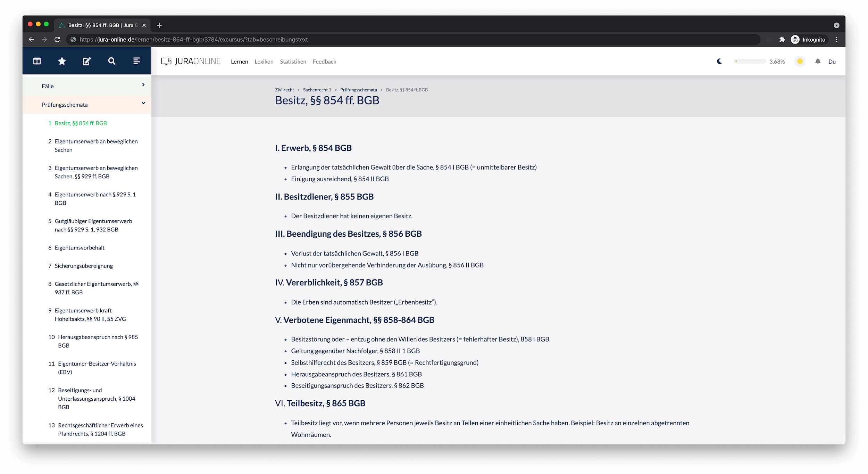Screen dimensions: 868x474
Task: Select the favorites star icon
Action: [x=61, y=61]
